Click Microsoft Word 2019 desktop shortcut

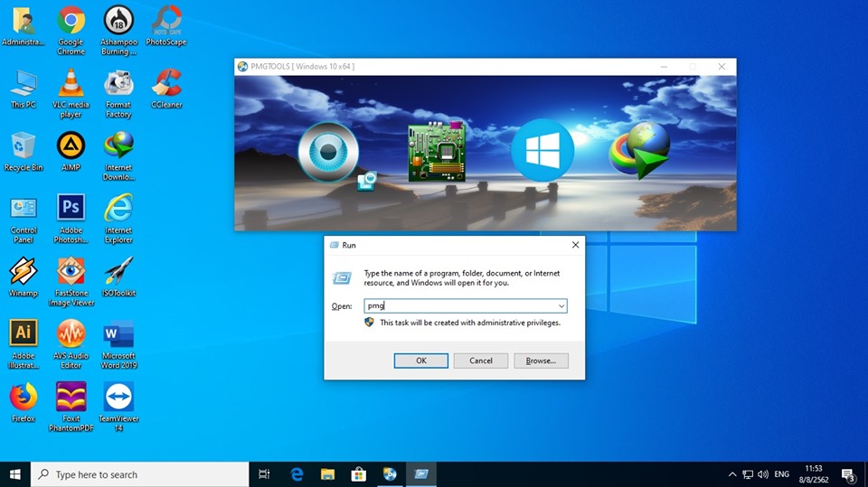[x=118, y=344]
